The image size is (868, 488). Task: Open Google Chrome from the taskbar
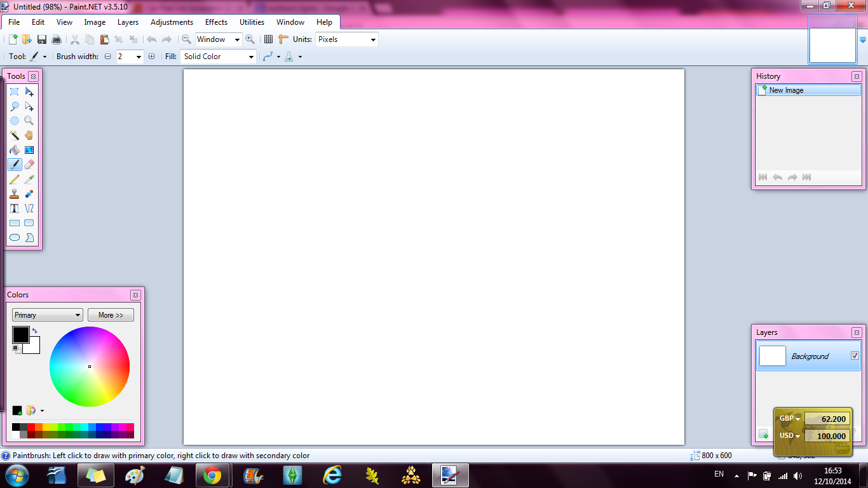point(212,475)
